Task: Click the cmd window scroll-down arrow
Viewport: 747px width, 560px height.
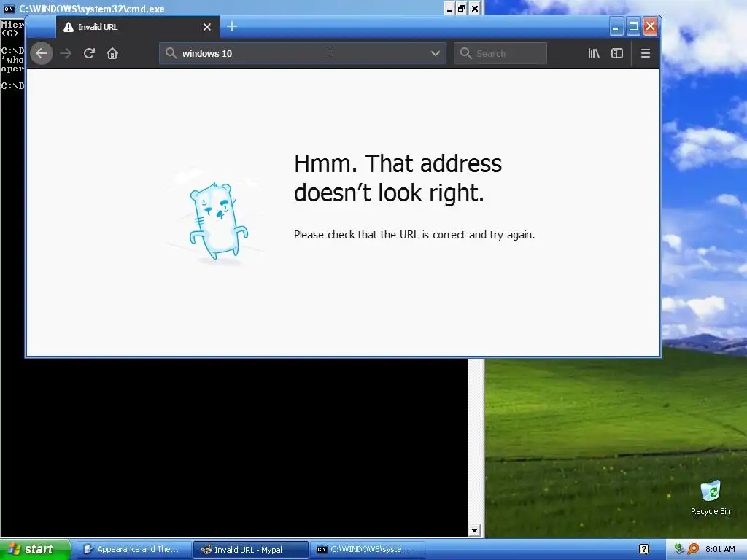Action: (474, 530)
